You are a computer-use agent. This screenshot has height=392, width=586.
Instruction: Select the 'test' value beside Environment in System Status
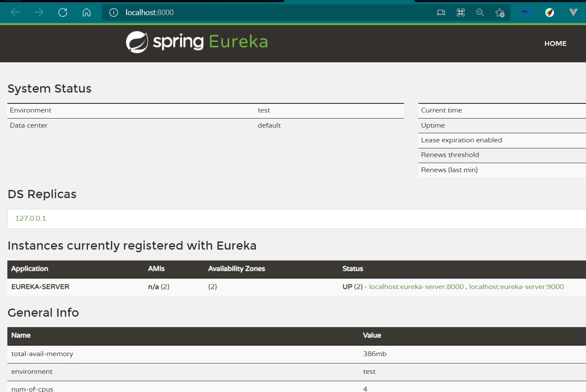coord(264,110)
